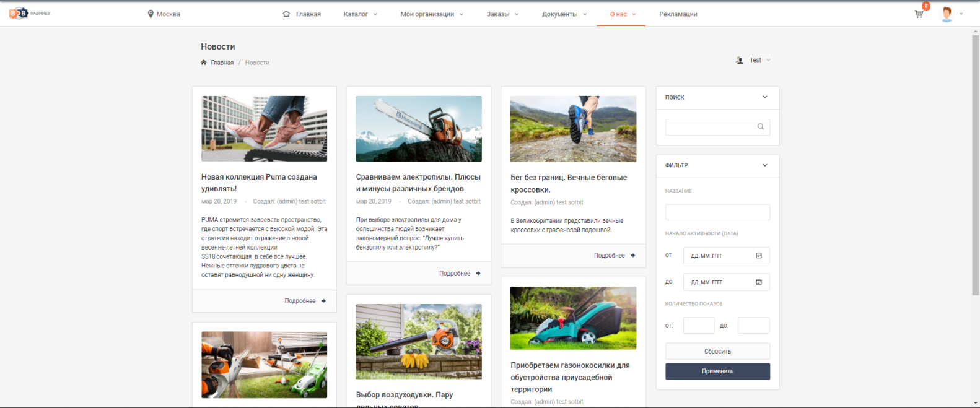This screenshot has height=408, width=980.
Task: Click the Количество показов от field
Action: point(699,326)
